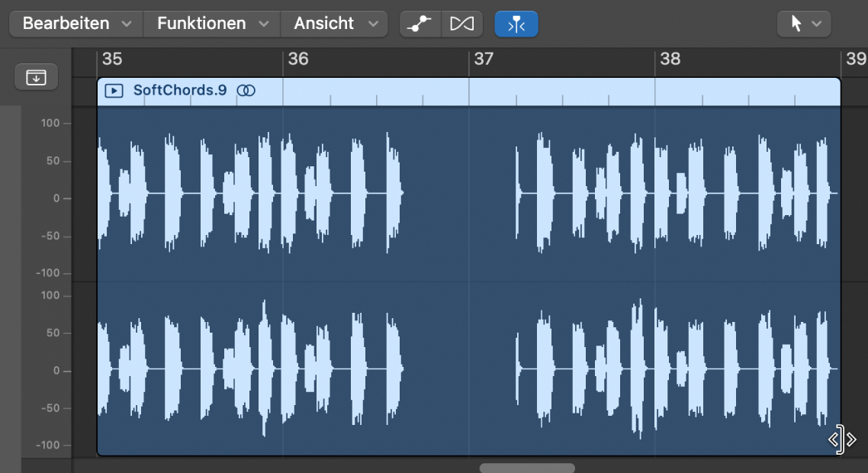868x473 pixels.
Task: Click bar number 37 in the ruler
Action: click(x=485, y=59)
